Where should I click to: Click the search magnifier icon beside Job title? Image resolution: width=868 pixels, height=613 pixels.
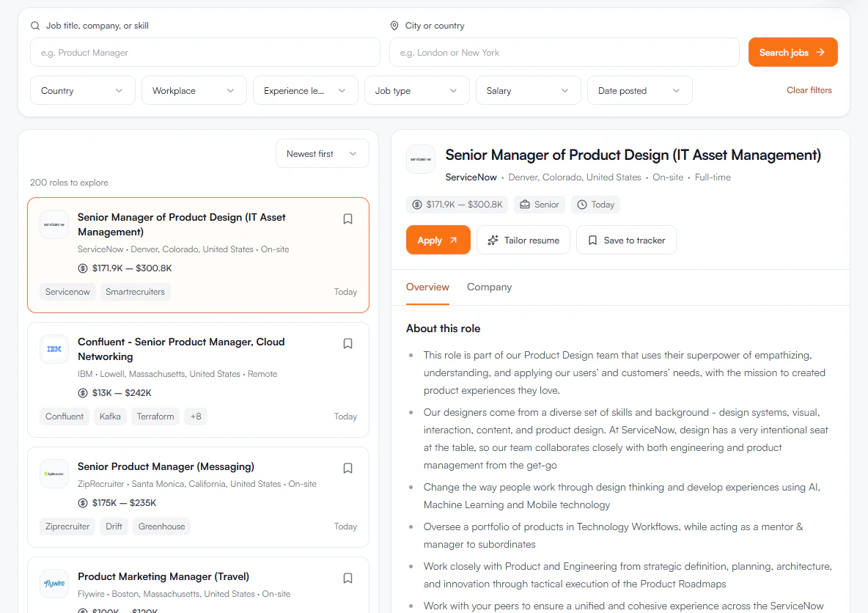pos(35,26)
